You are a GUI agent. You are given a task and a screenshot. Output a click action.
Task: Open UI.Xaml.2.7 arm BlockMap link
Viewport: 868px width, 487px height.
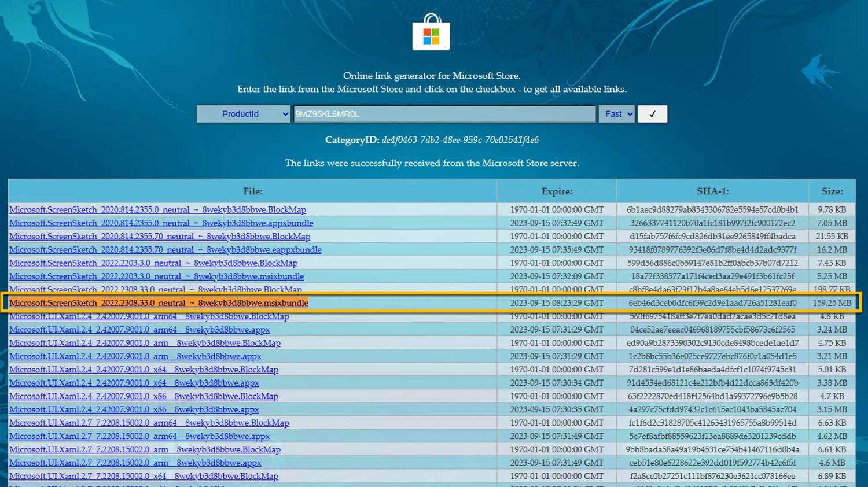coord(145,449)
